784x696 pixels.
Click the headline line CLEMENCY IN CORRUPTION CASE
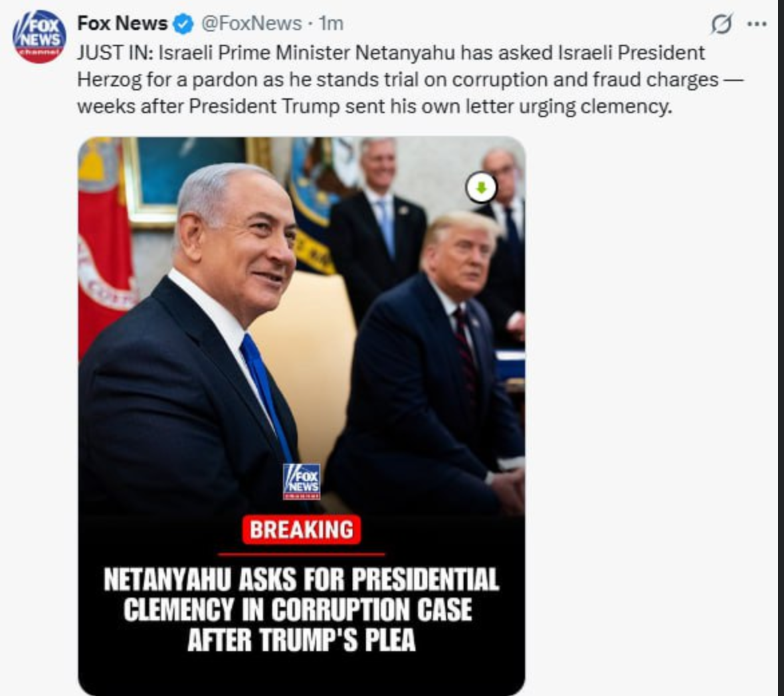tap(298, 610)
